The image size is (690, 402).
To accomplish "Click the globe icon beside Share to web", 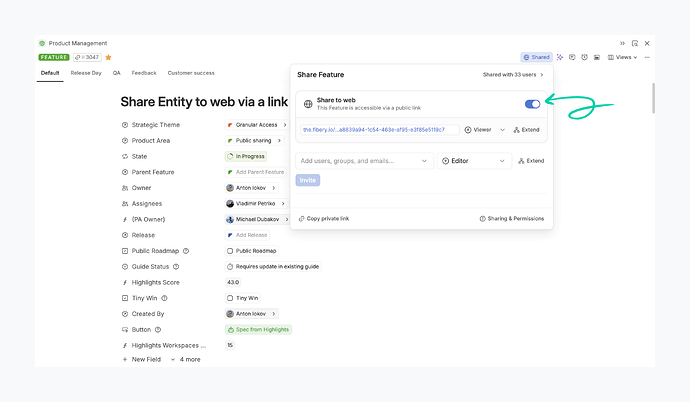I will 308,104.
